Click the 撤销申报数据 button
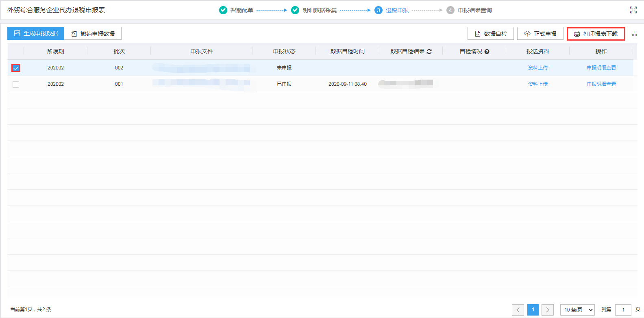Screen dimensions: 644x318 pos(93,33)
